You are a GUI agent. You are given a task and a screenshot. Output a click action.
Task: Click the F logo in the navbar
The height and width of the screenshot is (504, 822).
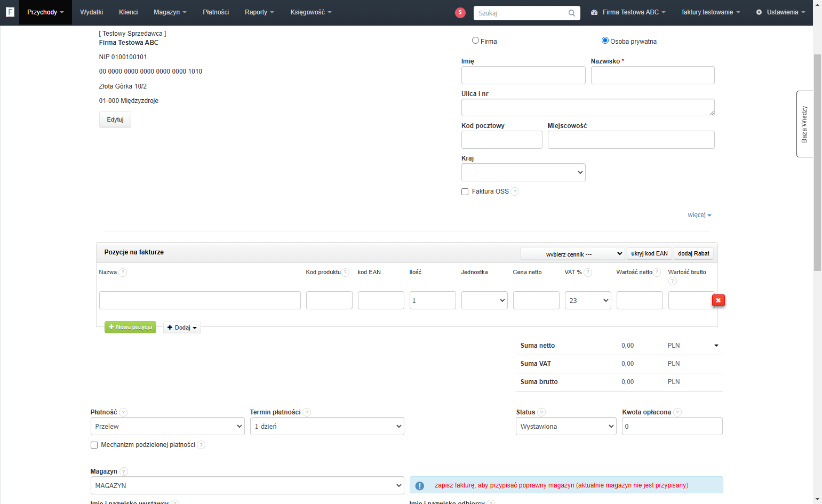click(10, 12)
